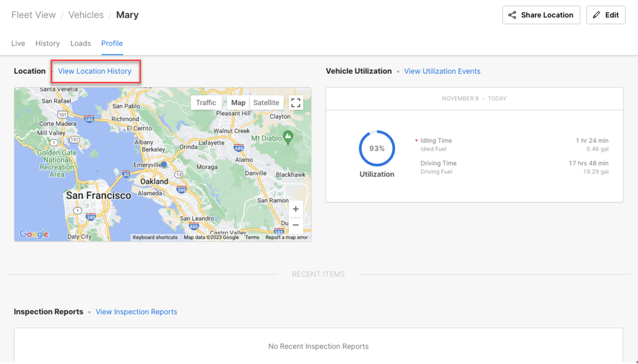This screenshot has width=638, height=364.
Task: Switch the map to Satellite view
Action: click(267, 102)
